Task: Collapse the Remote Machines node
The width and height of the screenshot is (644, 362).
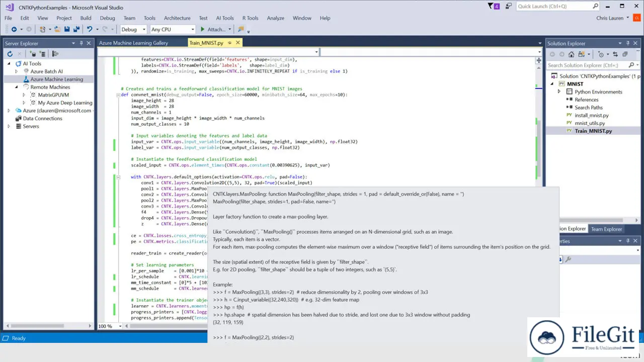Action: tap(17, 87)
